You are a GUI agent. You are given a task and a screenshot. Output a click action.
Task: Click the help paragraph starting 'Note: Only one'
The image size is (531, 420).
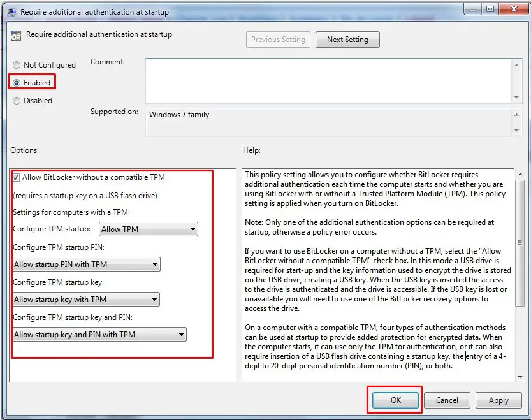[x=369, y=228]
